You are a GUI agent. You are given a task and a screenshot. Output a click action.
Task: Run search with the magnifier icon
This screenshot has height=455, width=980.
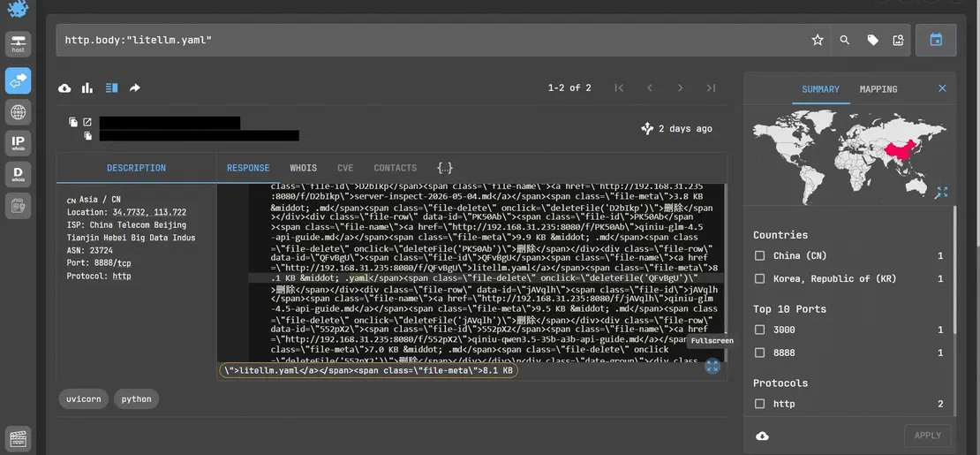(844, 40)
